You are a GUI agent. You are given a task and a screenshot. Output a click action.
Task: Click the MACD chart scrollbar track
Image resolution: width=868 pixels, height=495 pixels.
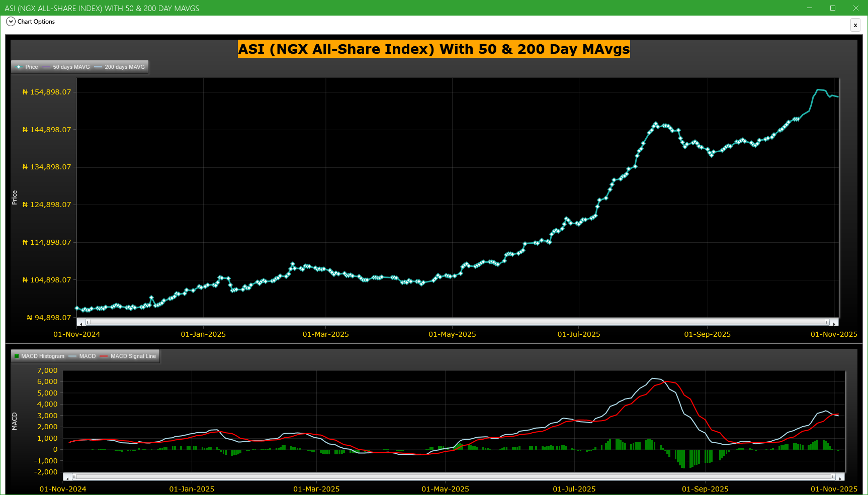coord(453,476)
